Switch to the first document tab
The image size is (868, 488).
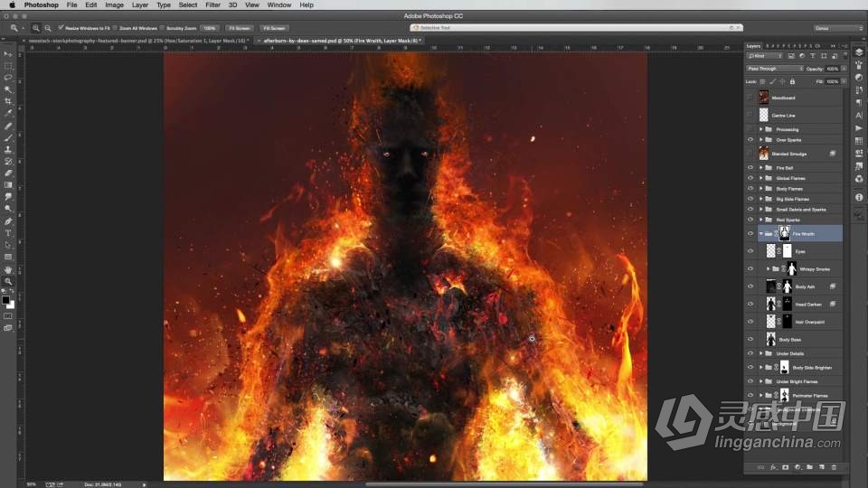137,41
